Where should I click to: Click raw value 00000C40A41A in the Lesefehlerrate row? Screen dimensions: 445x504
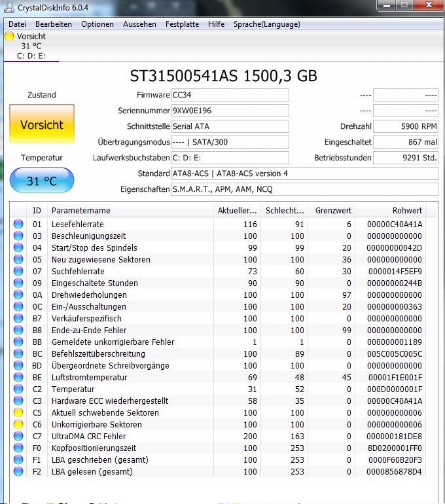[x=395, y=224]
